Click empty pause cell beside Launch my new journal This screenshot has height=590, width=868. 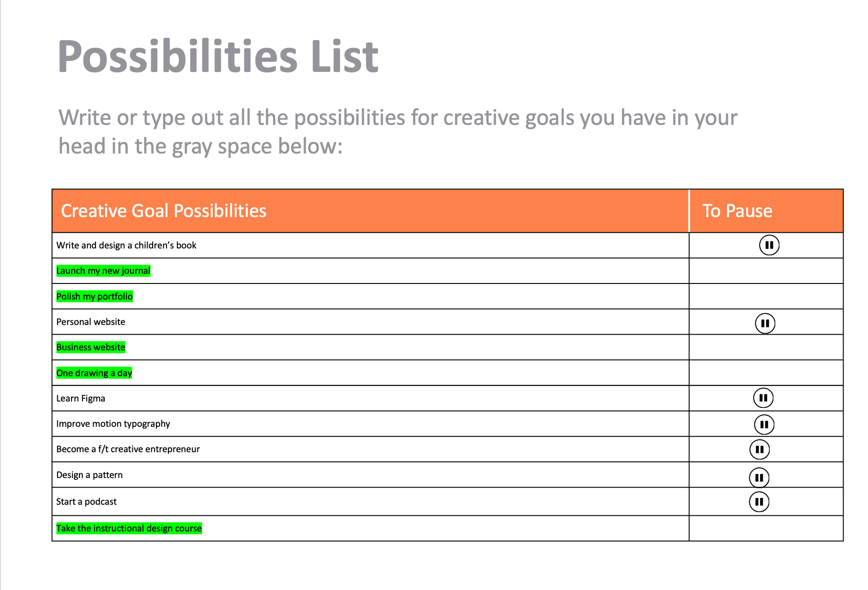766,271
